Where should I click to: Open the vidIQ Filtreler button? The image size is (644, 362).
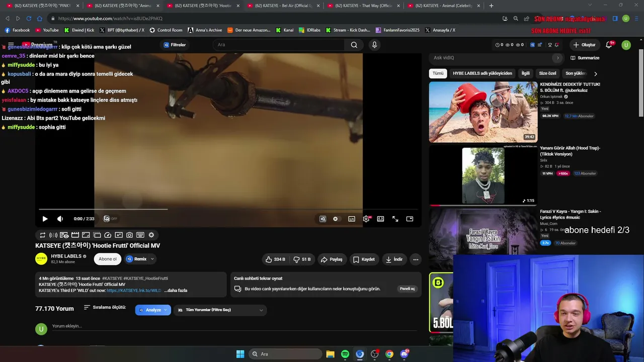175,45
